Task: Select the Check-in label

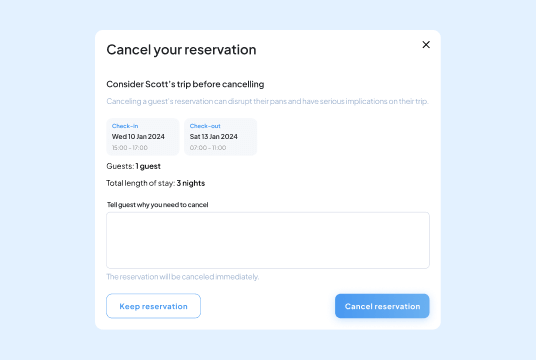Action: click(x=125, y=126)
